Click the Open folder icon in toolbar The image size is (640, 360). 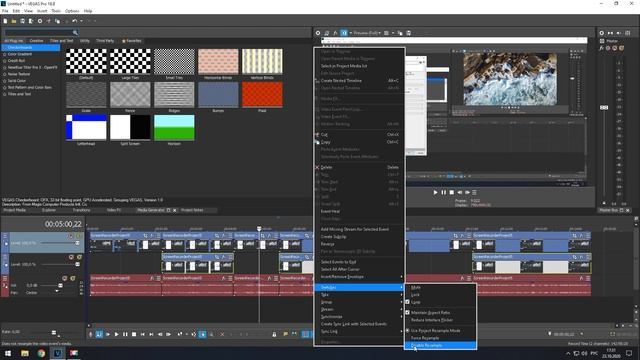(13, 21)
